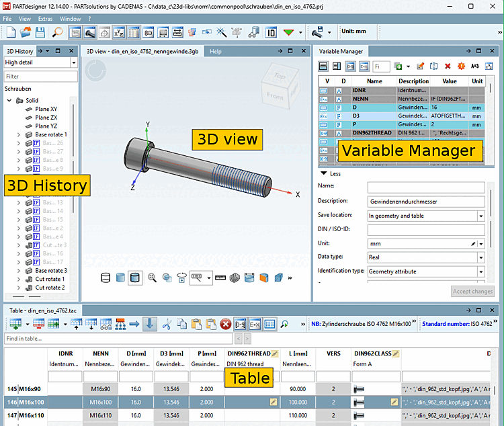Click the zoom magnifier icon in 3D view
504x426 pixels.
152,278
